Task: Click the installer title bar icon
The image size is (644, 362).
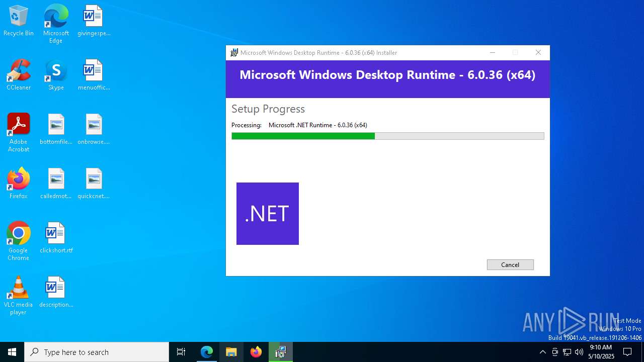Action: [x=234, y=52]
